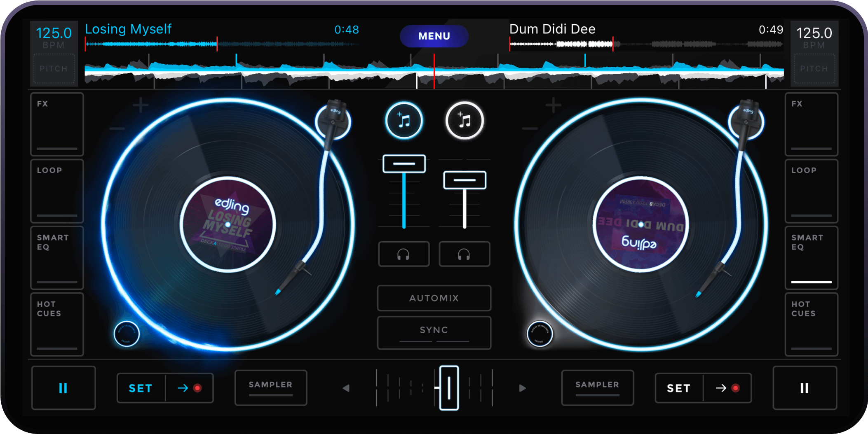Start AUTOMIX mode
The height and width of the screenshot is (434, 868).
(x=434, y=298)
